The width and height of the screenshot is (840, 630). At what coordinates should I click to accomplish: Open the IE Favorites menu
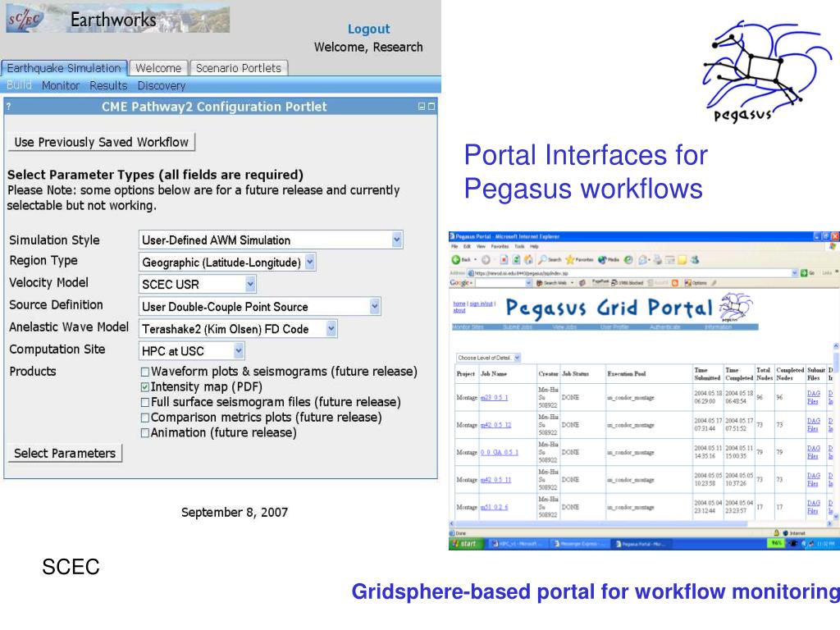500,246
